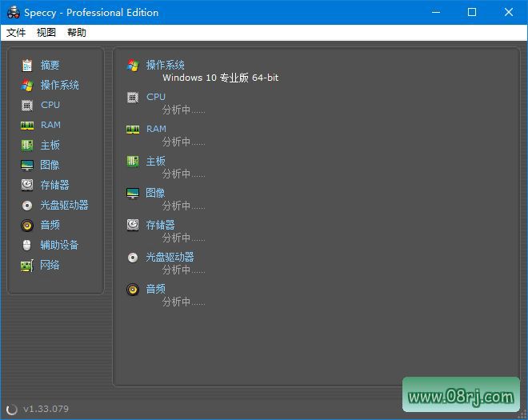Screen dimensions: 528x420
Task: Click the Windows flag icon in summary panel
Action: coord(133,65)
